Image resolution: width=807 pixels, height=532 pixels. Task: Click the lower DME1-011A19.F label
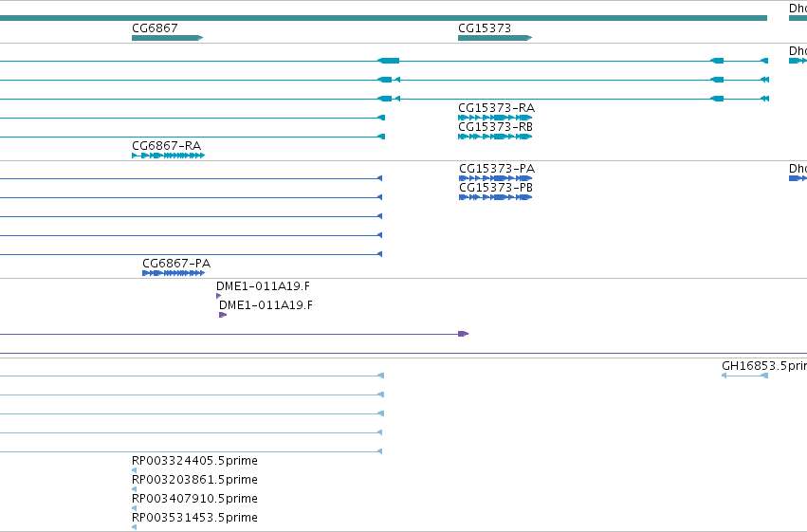[266, 305]
